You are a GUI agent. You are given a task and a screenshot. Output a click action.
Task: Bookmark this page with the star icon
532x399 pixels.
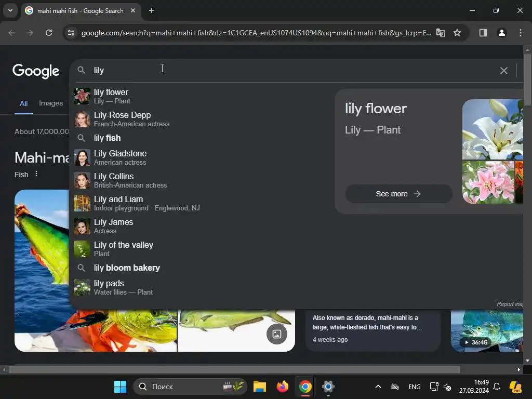457,33
